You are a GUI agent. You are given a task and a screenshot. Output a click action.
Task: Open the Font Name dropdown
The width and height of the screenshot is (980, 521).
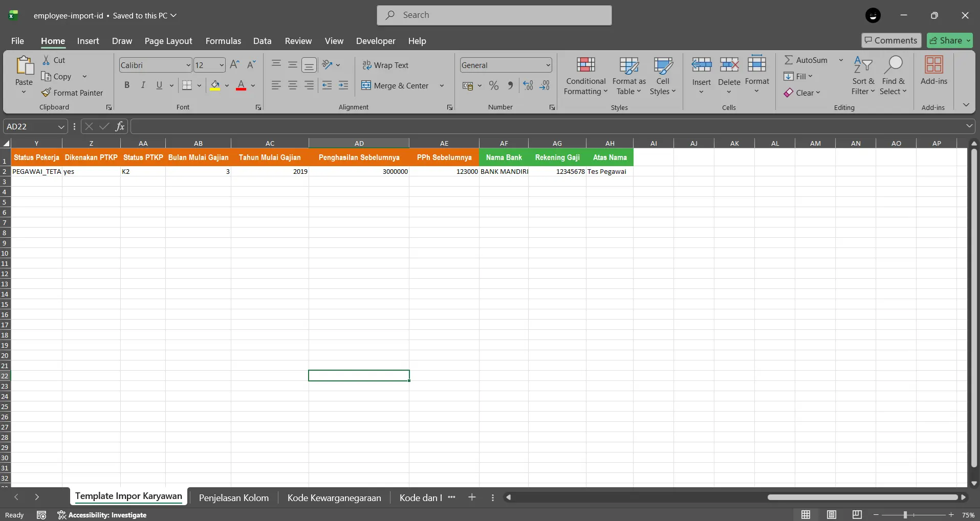pyautogui.click(x=188, y=65)
